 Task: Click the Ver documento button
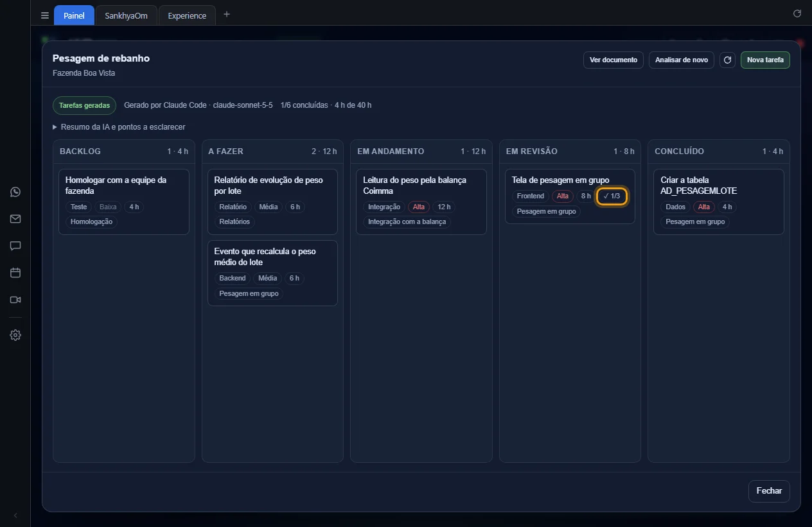click(x=613, y=60)
